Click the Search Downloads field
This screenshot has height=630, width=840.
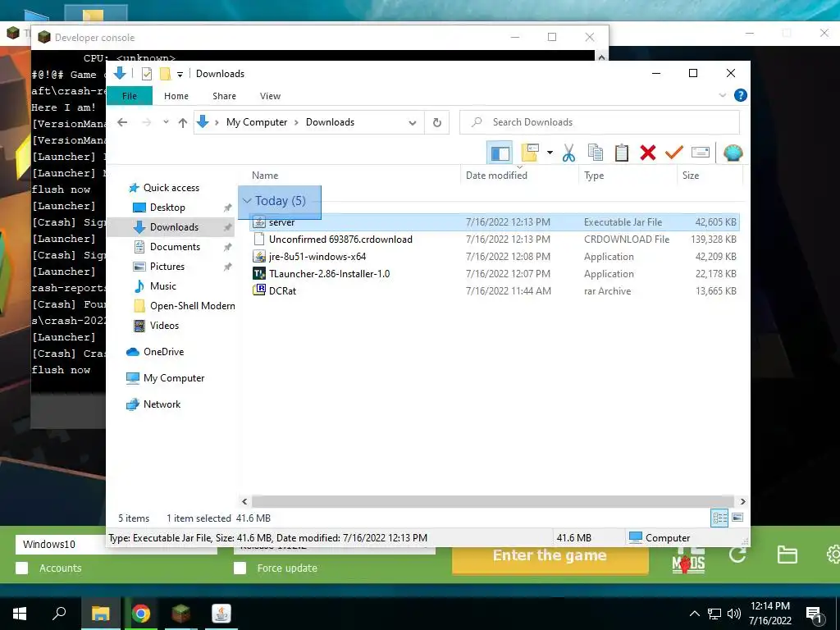600,122
